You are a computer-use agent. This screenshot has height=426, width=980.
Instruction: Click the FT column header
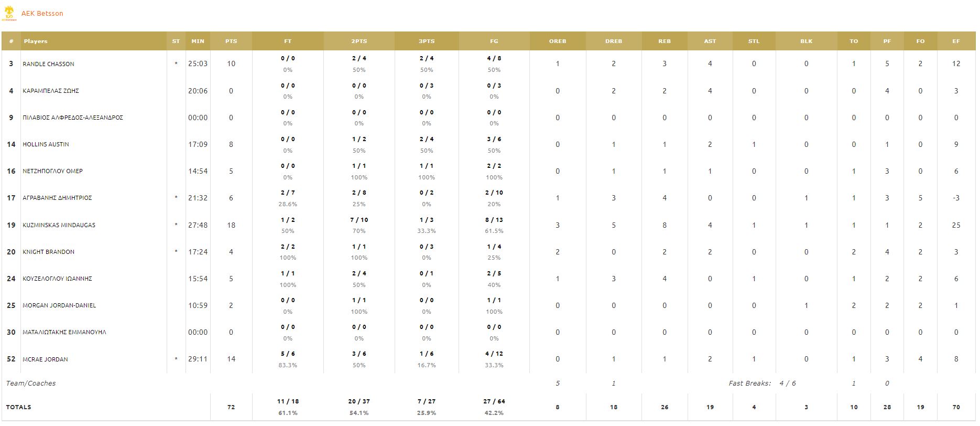(x=288, y=41)
